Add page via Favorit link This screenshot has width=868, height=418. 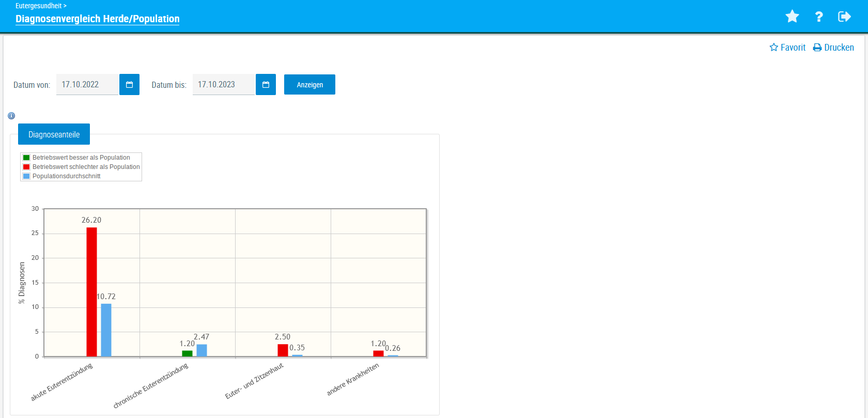coord(787,48)
